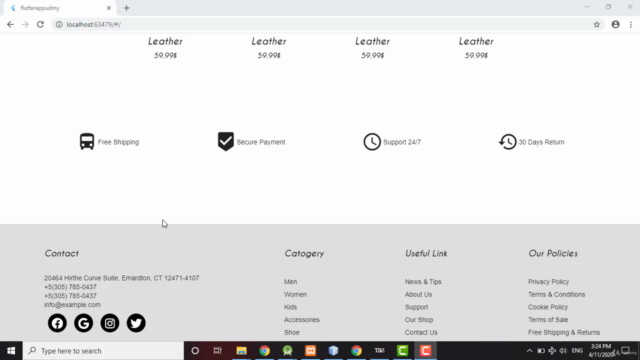Open Android Studio taskbar icon
The image size is (640, 360).
[287, 351]
